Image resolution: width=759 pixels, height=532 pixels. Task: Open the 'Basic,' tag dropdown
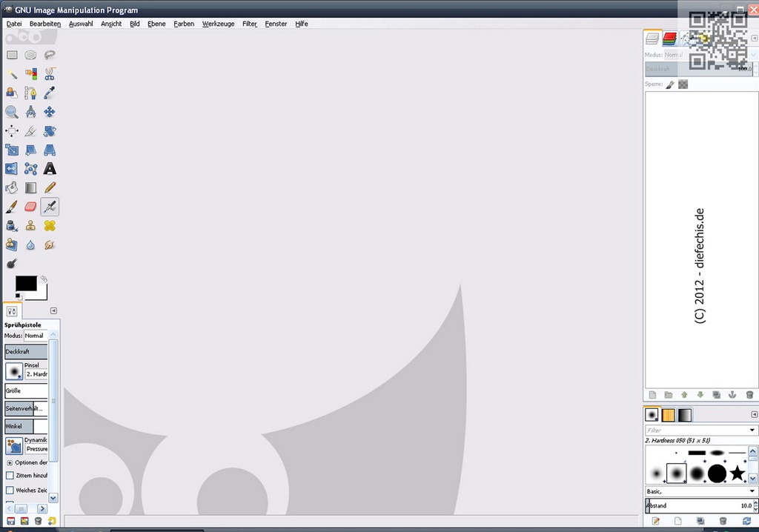(x=701, y=491)
